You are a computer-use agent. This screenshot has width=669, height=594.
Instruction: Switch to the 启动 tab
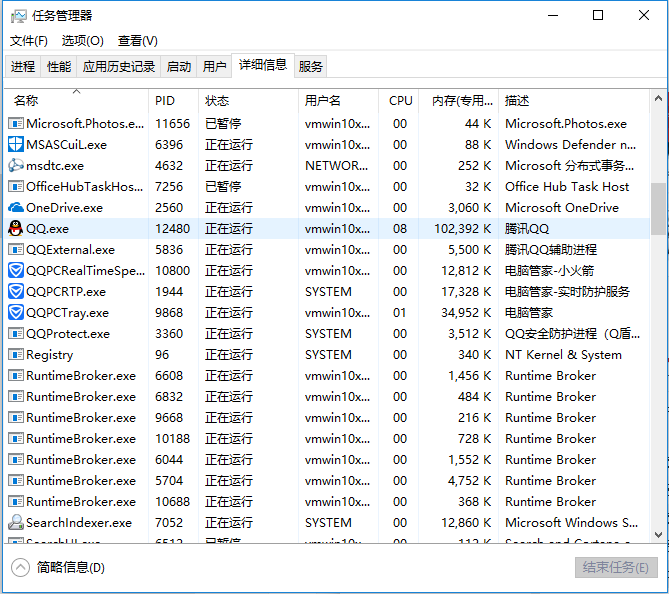tap(178, 67)
